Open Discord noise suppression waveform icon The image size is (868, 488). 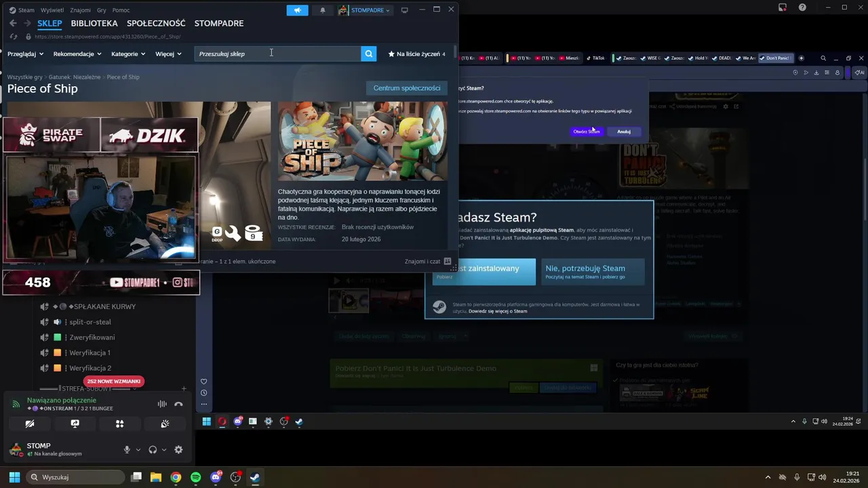(162, 404)
